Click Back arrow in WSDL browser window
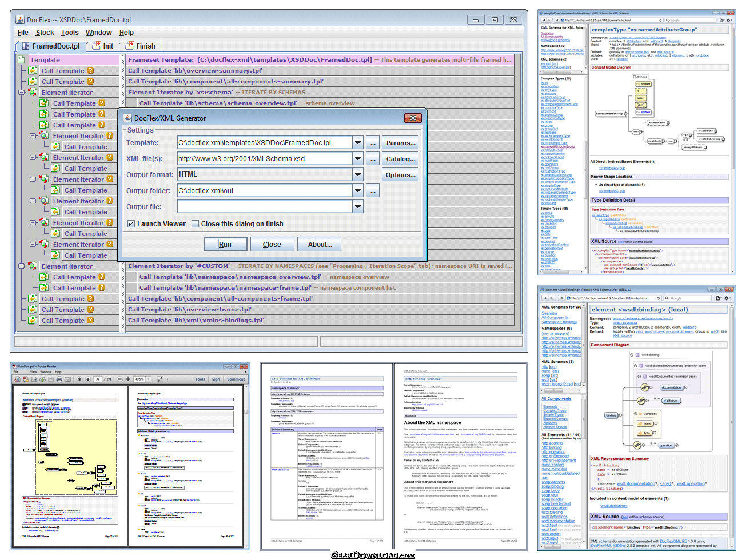 pos(545,298)
